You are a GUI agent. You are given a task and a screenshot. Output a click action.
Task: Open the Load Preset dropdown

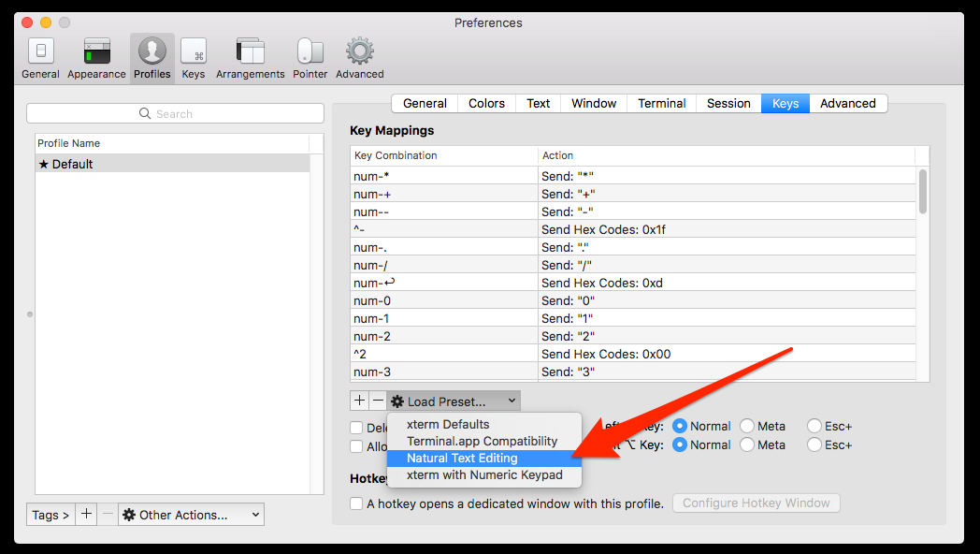(454, 401)
